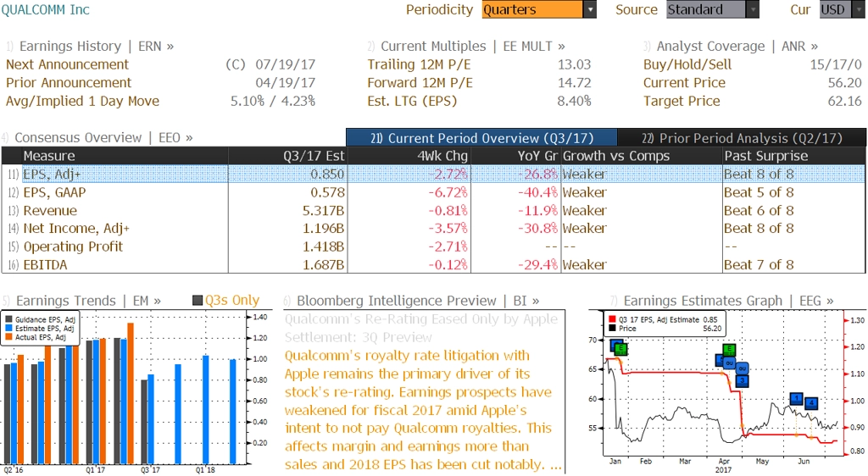Click the gray Guidance EPS legend swatch
868x476 pixels.
pyautogui.click(x=8, y=319)
